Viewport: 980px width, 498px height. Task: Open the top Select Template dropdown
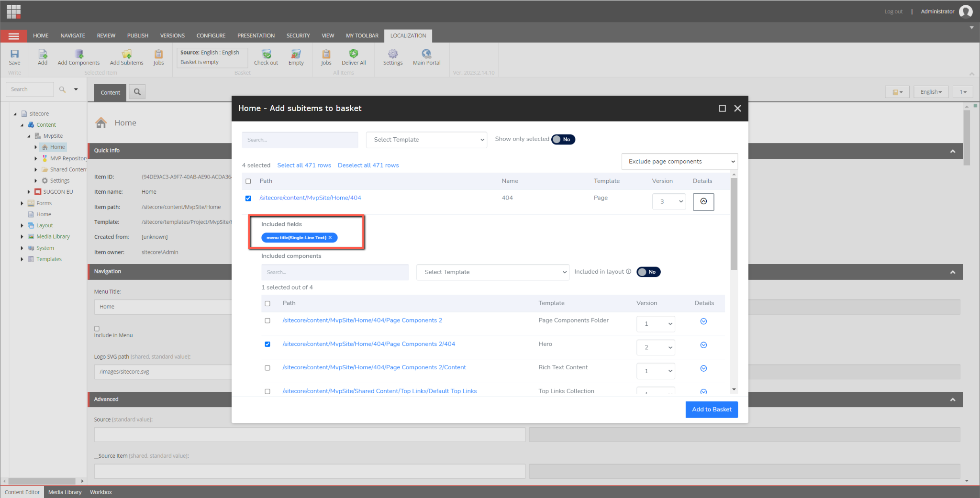tap(427, 140)
